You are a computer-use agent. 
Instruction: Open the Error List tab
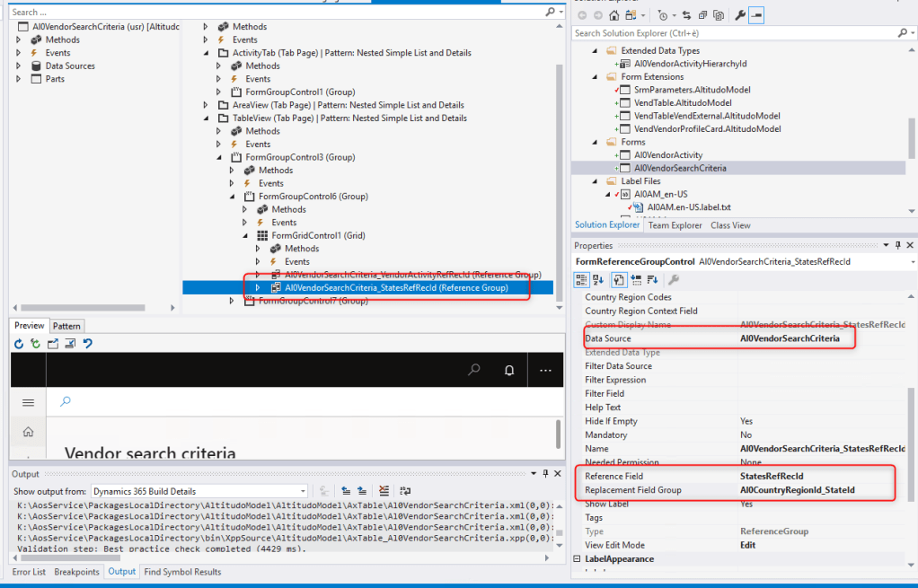[x=28, y=572]
